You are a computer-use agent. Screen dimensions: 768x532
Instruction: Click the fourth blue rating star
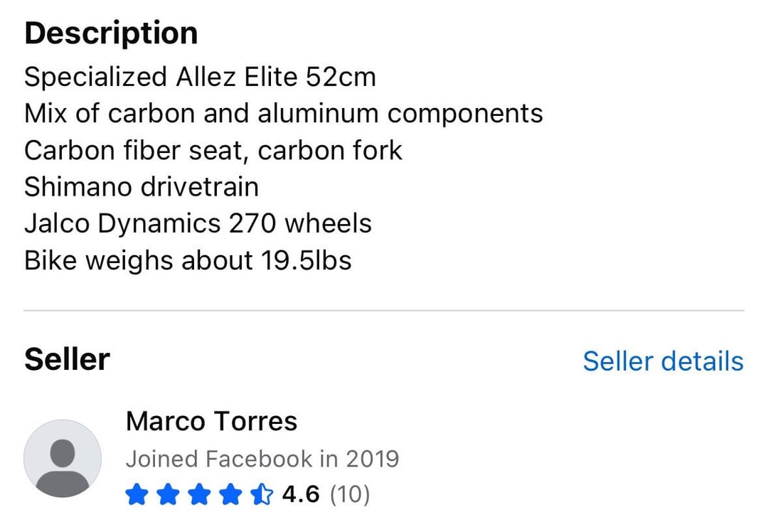230,494
